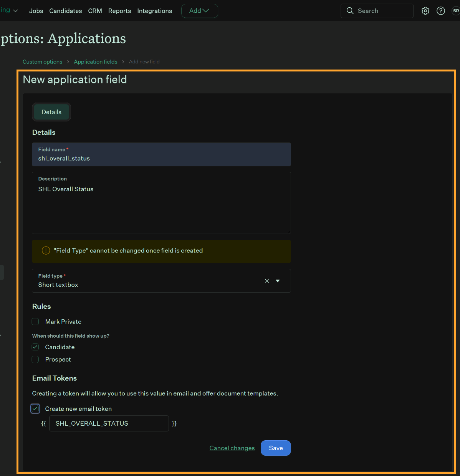Open the Application fields breadcrumb link

tap(96, 62)
